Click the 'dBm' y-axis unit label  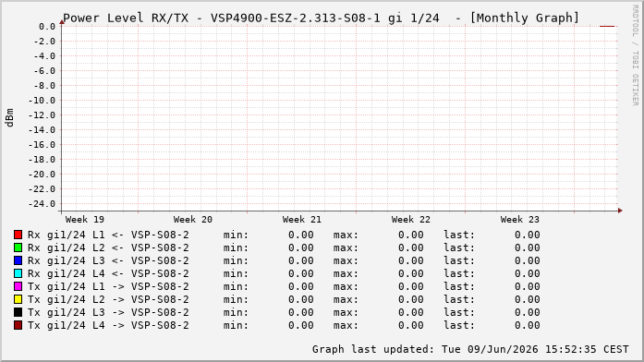pos(9,118)
